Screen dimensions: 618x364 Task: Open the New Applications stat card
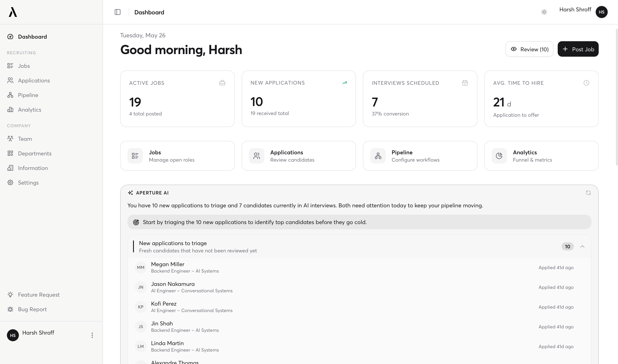coord(299,99)
